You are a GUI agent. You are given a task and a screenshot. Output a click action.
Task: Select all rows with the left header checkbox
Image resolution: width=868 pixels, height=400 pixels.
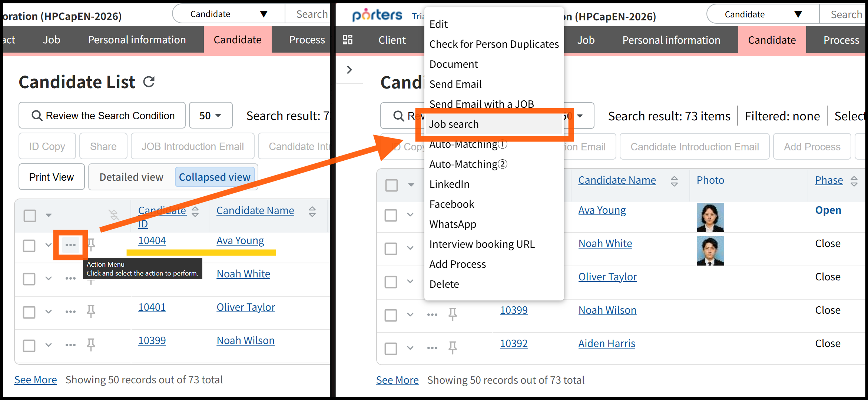click(x=30, y=215)
